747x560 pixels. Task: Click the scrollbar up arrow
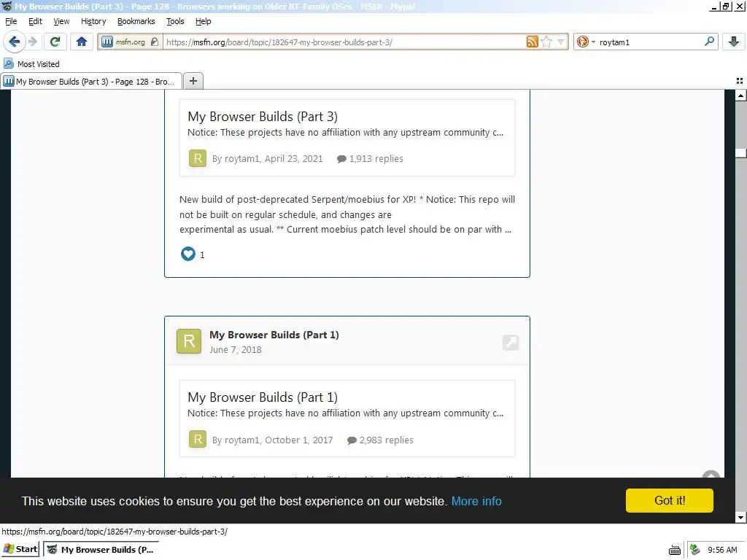(x=740, y=96)
